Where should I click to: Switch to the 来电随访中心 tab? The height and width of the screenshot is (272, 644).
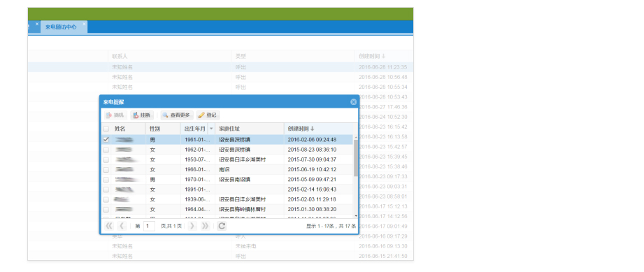[x=61, y=27]
